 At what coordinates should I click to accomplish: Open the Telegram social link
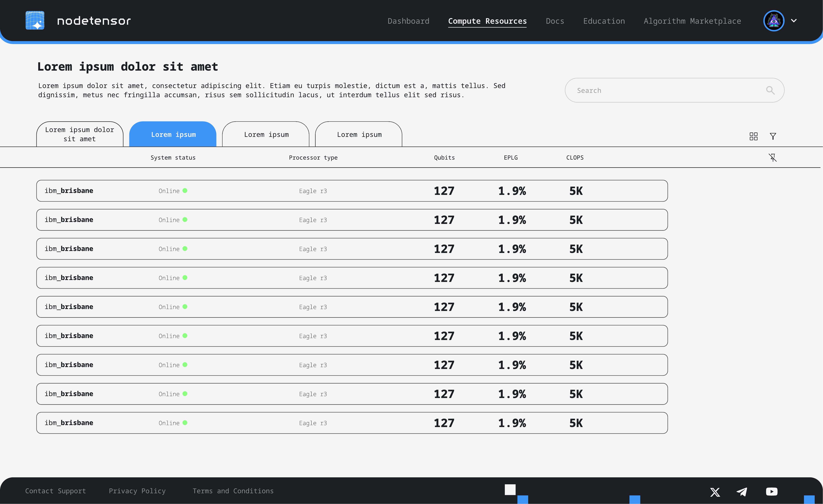tap(742, 492)
